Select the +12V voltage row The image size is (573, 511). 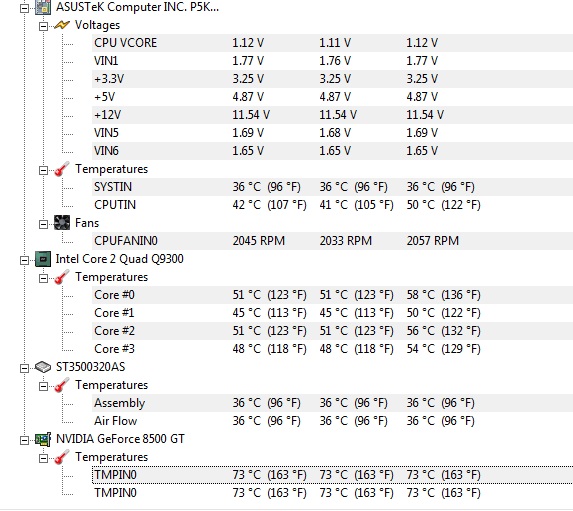pos(332,115)
